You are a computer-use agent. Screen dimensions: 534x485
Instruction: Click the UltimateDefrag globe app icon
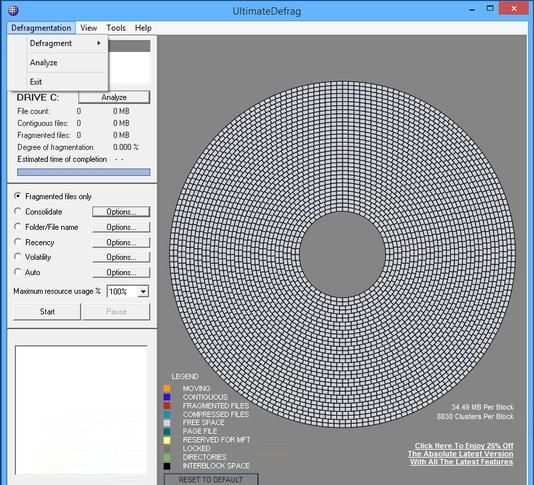click(13, 11)
